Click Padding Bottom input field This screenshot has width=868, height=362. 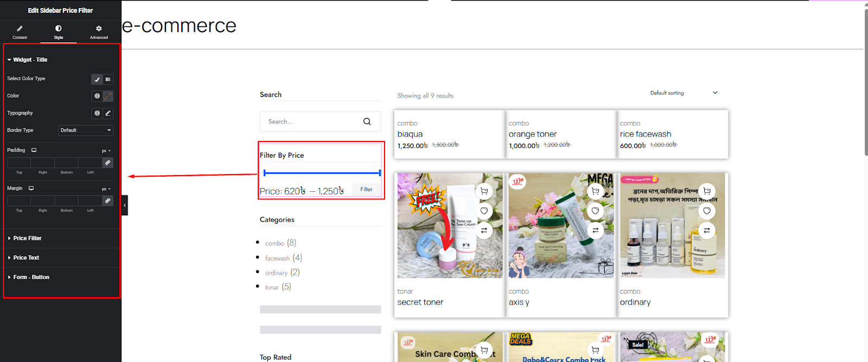(67, 163)
